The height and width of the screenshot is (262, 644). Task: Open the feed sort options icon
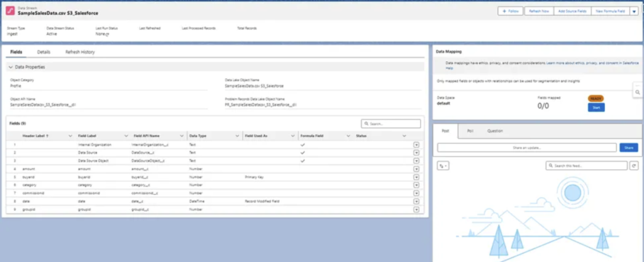point(443,166)
